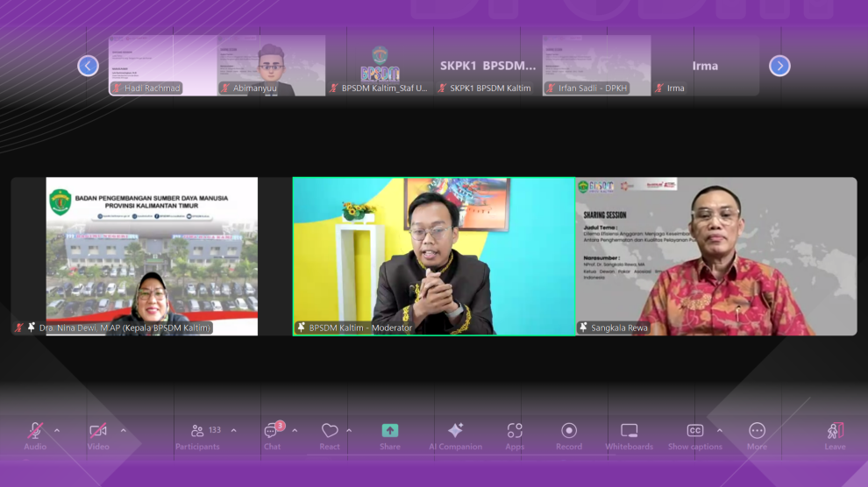The height and width of the screenshot is (487, 868).
Task: Select Irfan Sadli - DPKH thumbnail
Action: (597, 66)
